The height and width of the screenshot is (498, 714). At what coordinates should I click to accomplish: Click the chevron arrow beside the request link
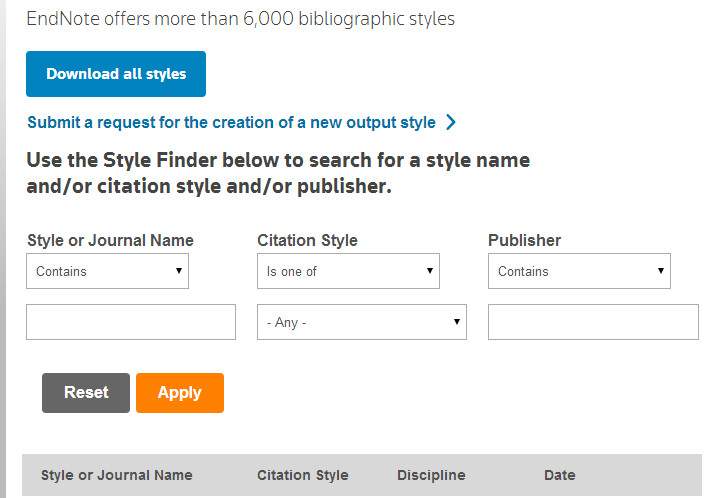(x=451, y=122)
